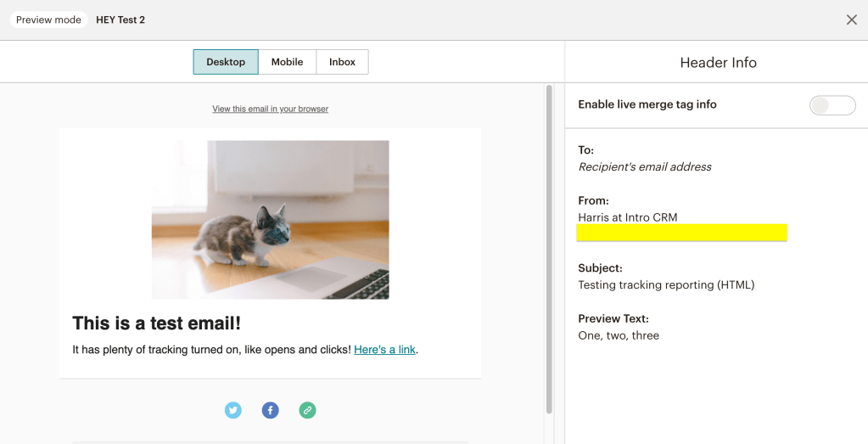Image resolution: width=868 pixels, height=444 pixels.
Task: Click the kitten and laptop image
Action: (270, 219)
